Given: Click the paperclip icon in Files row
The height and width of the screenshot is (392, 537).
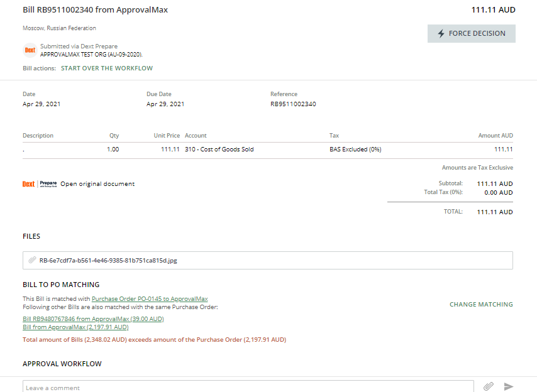Looking at the screenshot, I should click(x=32, y=260).
